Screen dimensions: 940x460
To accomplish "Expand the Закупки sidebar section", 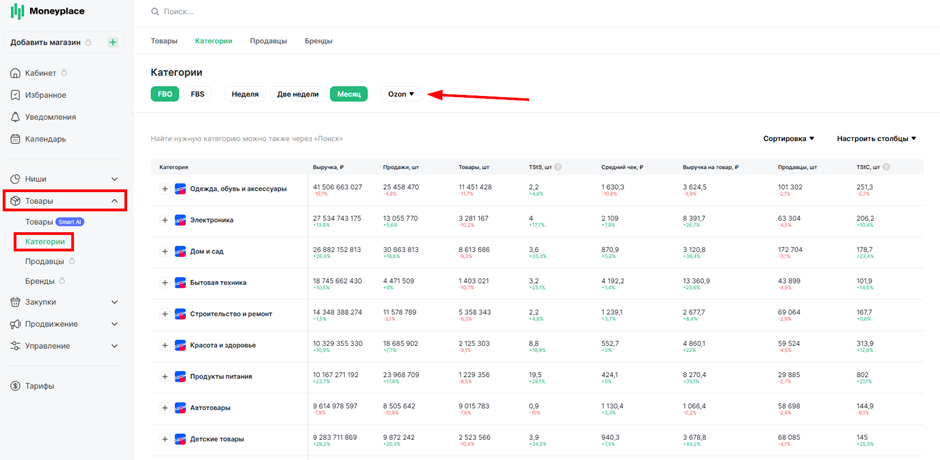I will [x=115, y=302].
